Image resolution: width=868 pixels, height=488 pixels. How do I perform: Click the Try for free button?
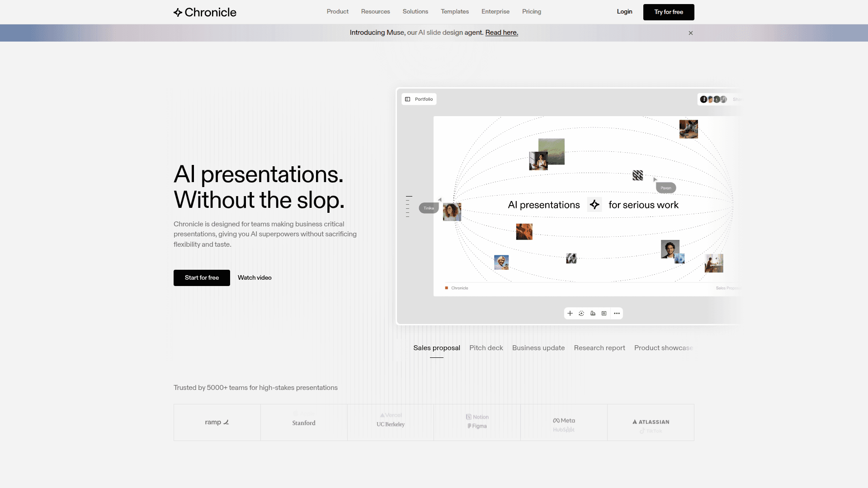pos(668,12)
